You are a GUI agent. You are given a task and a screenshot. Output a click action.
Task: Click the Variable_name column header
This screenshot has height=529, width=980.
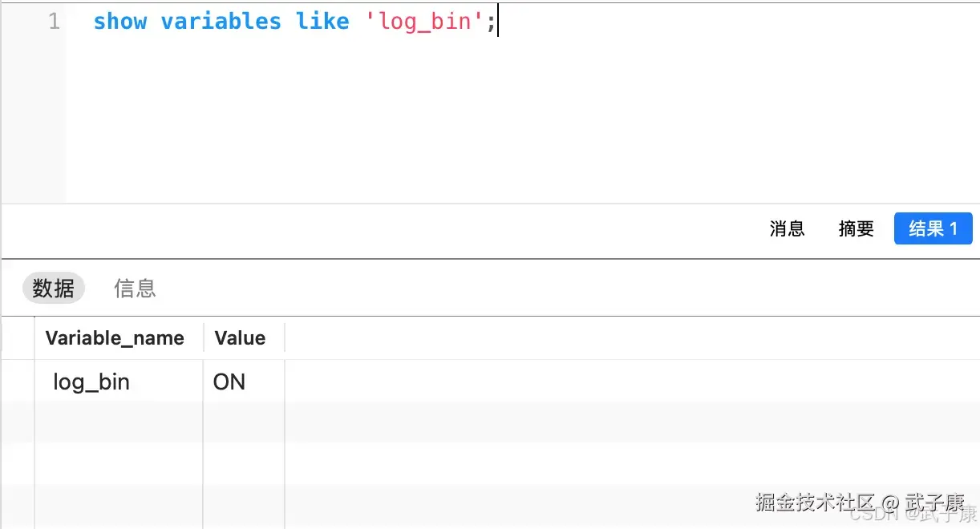pyautogui.click(x=115, y=338)
